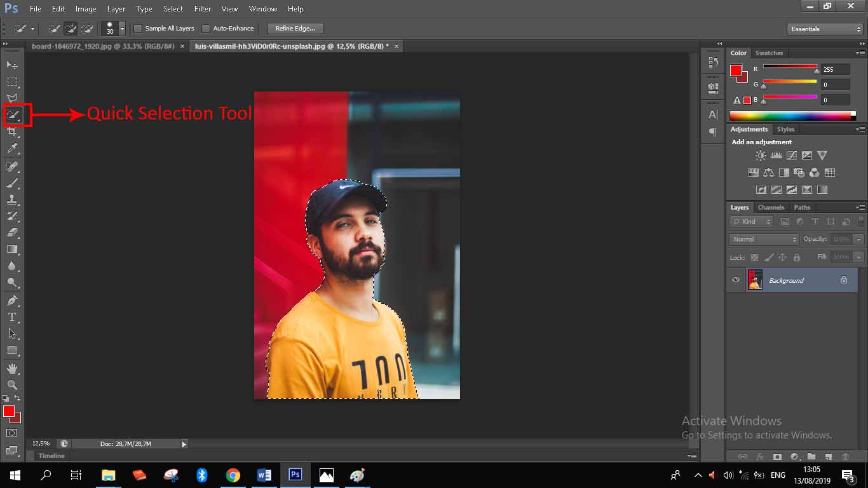Select the Zoom tool in toolbar
This screenshot has width=868, height=488.
tap(12, 385)
